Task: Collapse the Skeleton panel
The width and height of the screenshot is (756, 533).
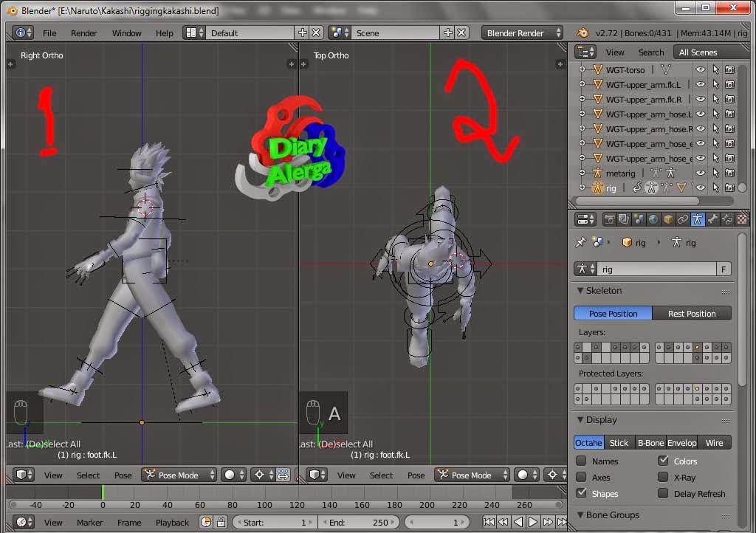Action: pyautogui.click(x=580, y=291)
